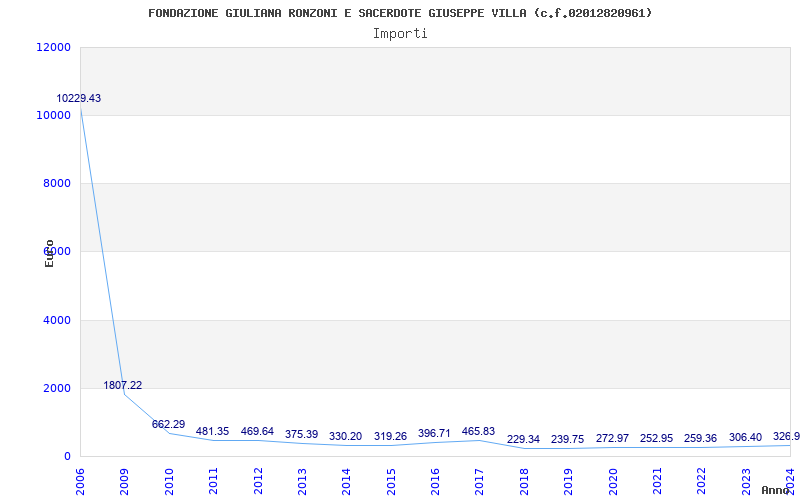Click the 12000 y-axis tick label
The height and width of the screenshot is (500, 800).
(x=54, y=47)
